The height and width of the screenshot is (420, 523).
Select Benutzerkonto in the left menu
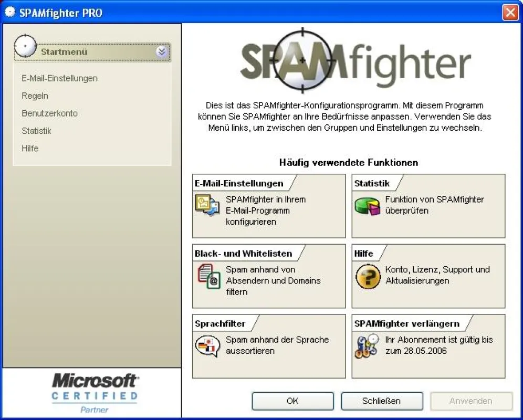click(x=50, y=113)
